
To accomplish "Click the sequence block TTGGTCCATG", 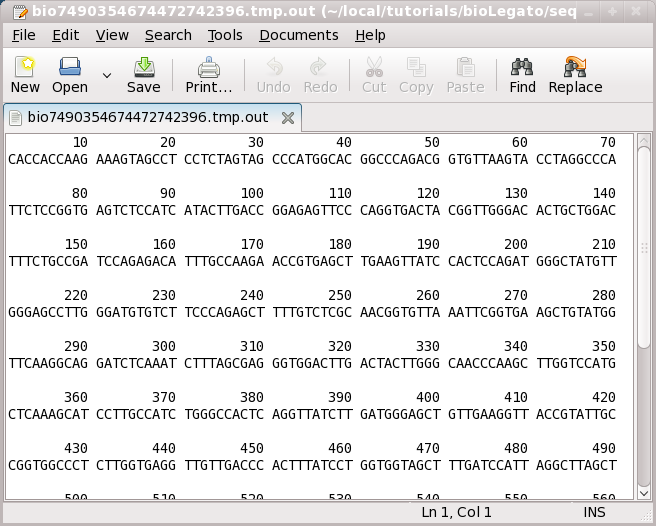I will click(x=576, y=363).
